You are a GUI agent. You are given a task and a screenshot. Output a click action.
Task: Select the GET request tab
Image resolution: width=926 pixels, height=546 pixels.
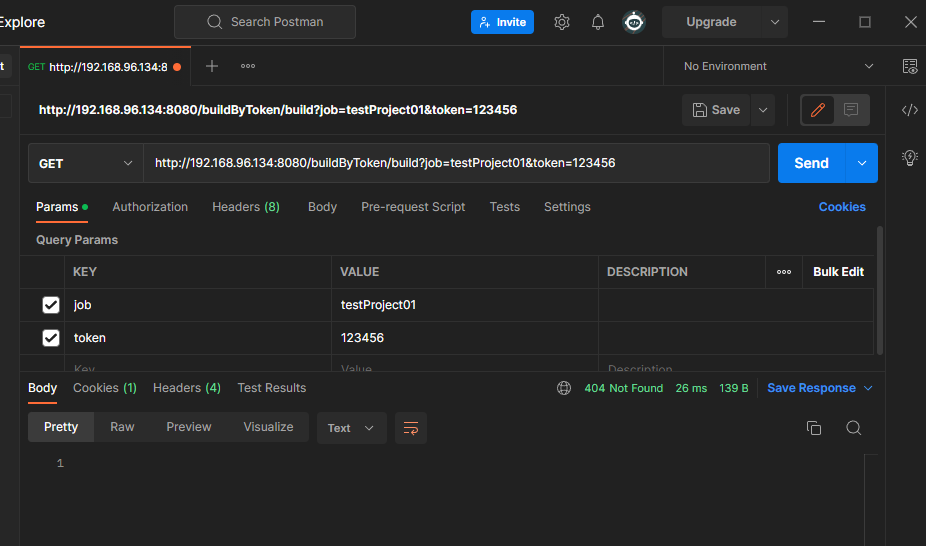point(105,67)
